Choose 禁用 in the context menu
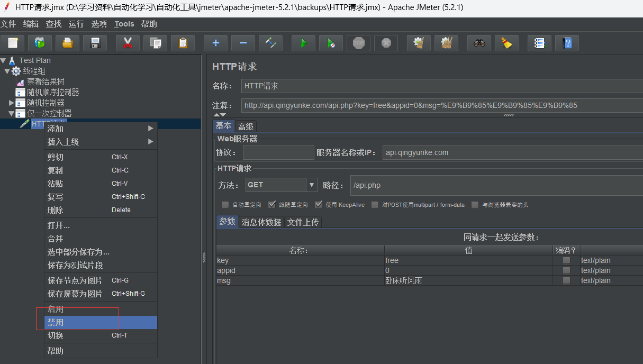This screenshot has width=643, height=364. (101, 322)
